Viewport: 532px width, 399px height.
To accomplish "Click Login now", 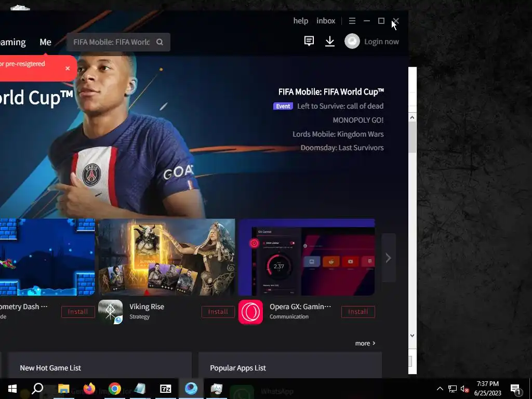I will pyautogui.click(x=381, y=42).
